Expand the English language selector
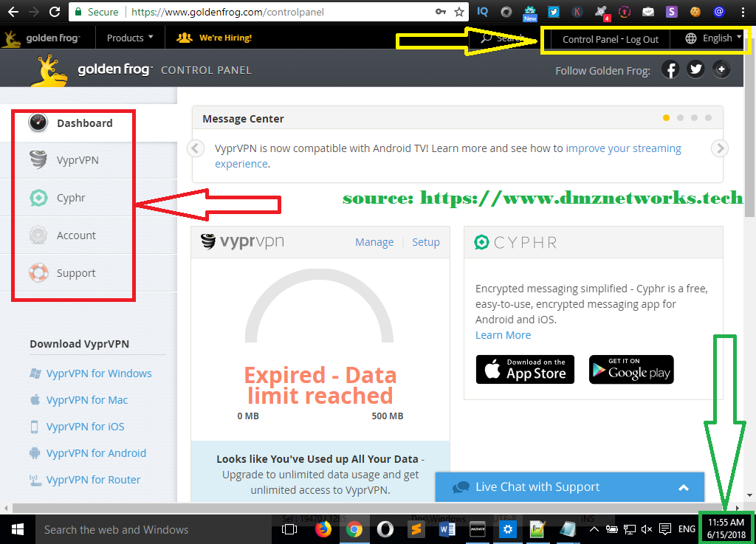The image size is (756, 544). 714,38
